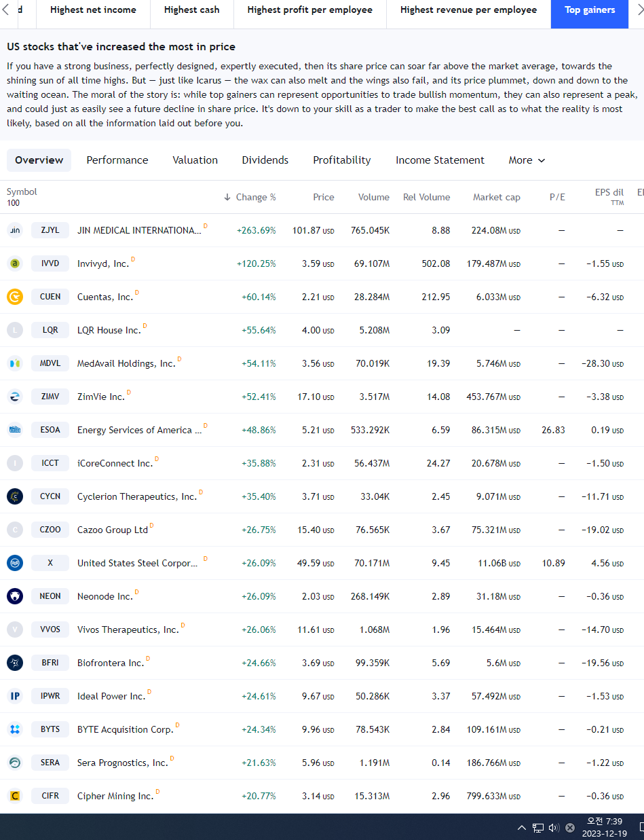Open the Windows volume speaker icon
The height and width of the screenshot is (840, 644).
click(x=554, y=828)
